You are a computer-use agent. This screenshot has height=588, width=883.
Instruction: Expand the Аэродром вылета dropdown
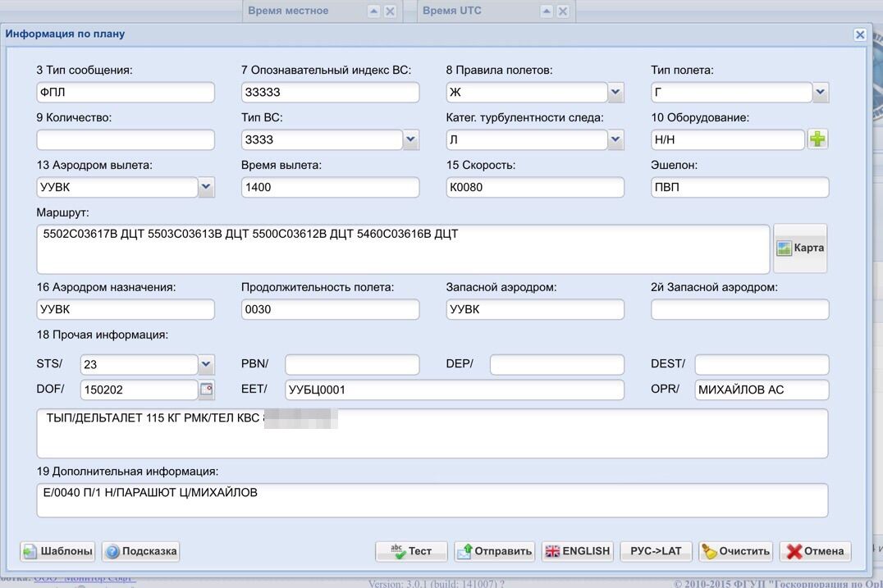point(206,187)
